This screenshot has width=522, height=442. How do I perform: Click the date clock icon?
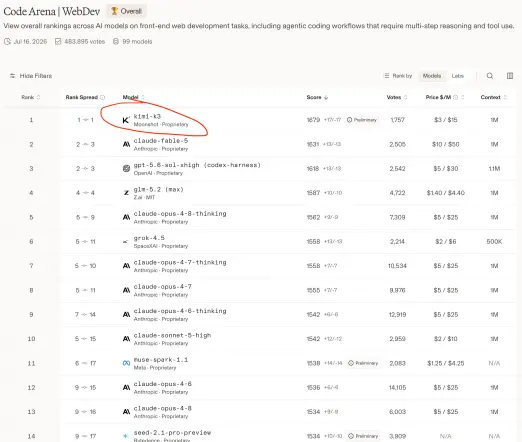click(7, 42)
